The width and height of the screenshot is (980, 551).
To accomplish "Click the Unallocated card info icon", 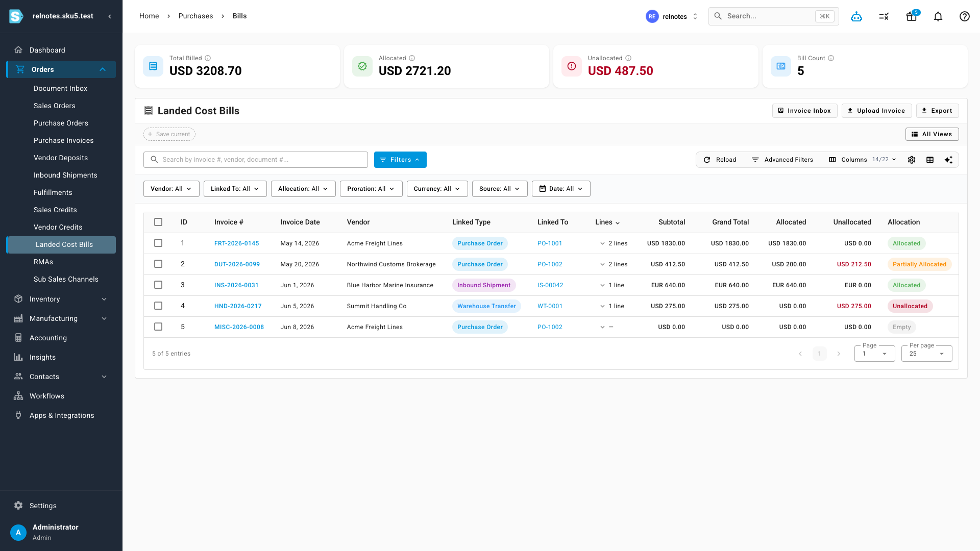I will tap(628, 58).
